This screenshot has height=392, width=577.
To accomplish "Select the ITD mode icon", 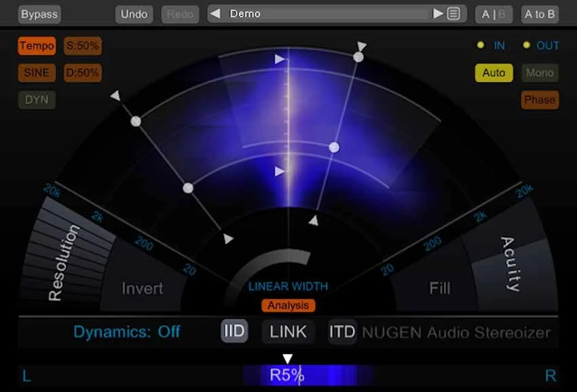I will coord(341,332).
